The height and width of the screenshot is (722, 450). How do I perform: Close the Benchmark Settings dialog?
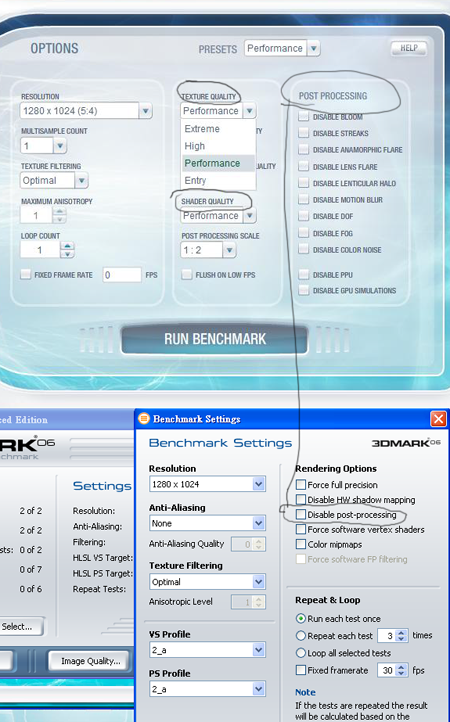tap(438, 419)
